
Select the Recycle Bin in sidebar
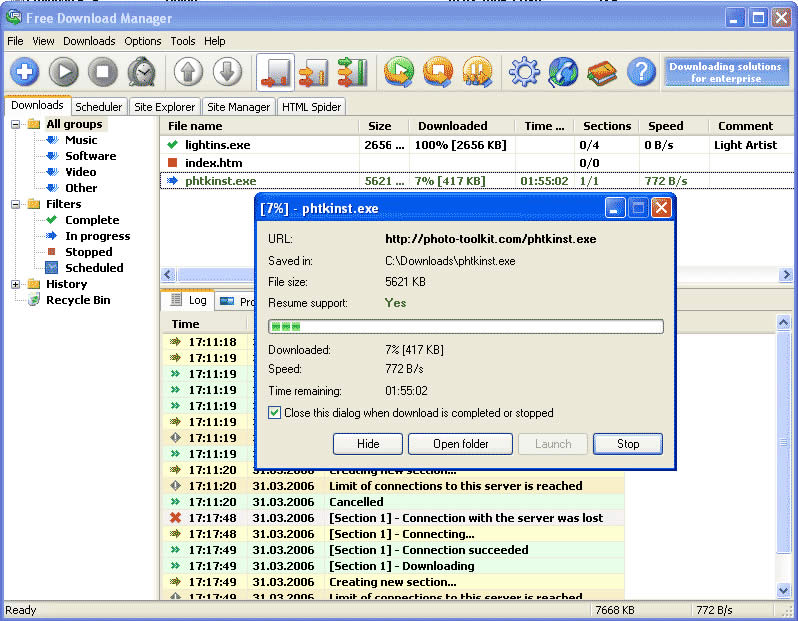(78, 300)
